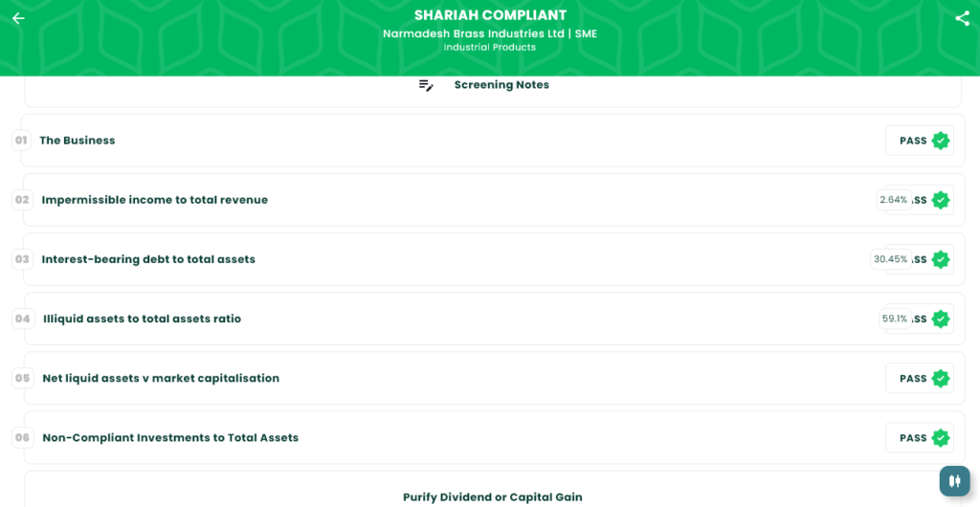Expand Net liquid assets v market capitalisation

161,379
